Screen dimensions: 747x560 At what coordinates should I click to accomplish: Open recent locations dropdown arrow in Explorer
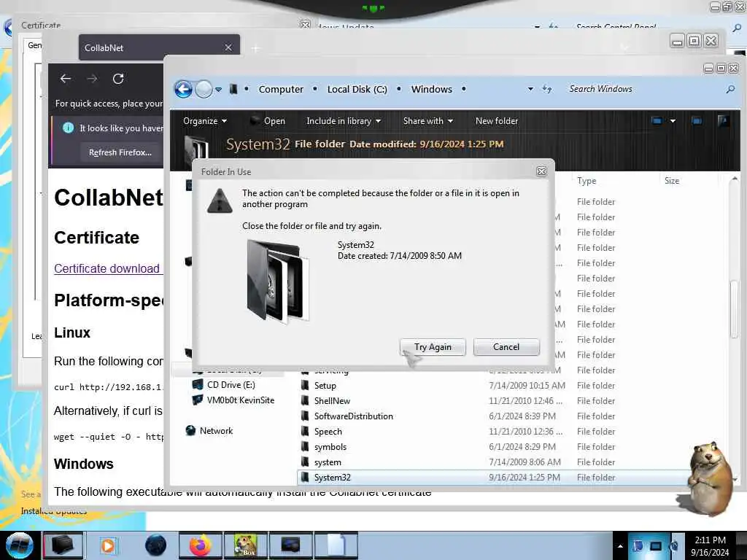[218, 89]
